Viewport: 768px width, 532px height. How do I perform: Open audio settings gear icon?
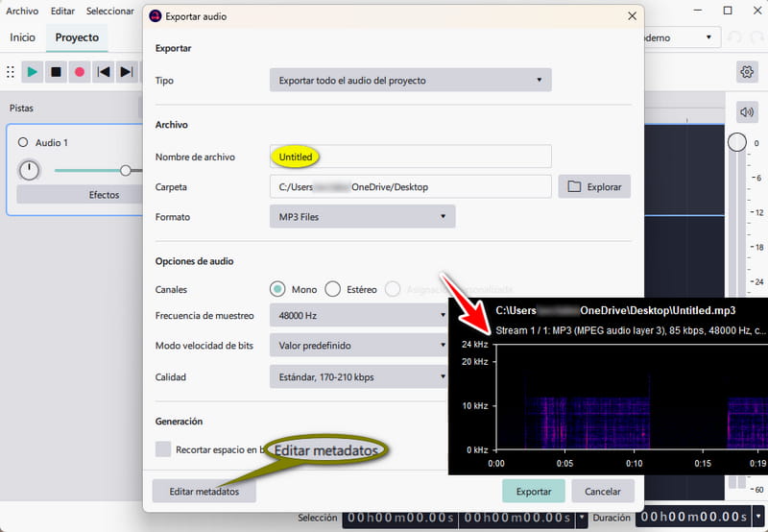point(747,72)
